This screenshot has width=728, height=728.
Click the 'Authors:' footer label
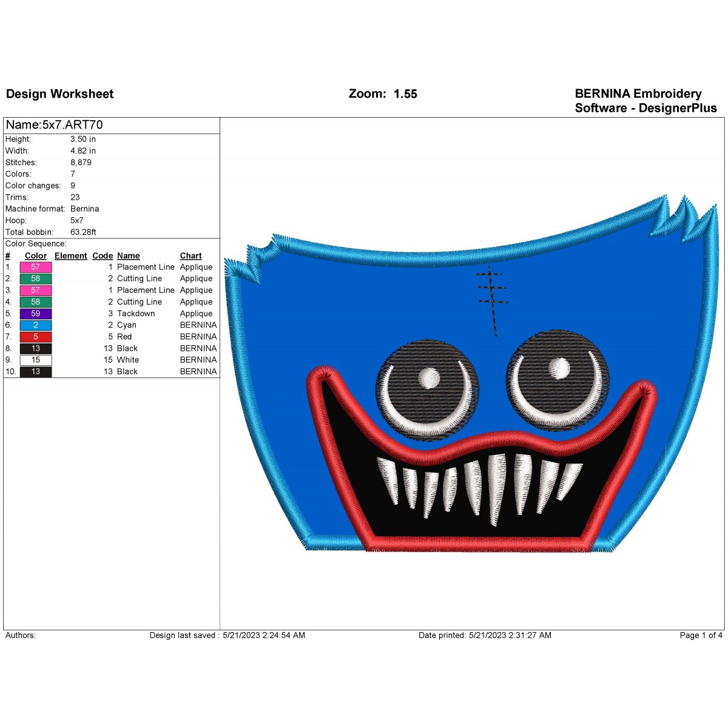click(21, 635)
